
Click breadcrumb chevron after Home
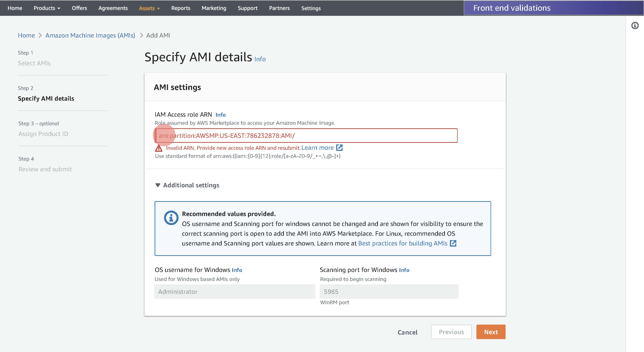click(x=40, y=36)
